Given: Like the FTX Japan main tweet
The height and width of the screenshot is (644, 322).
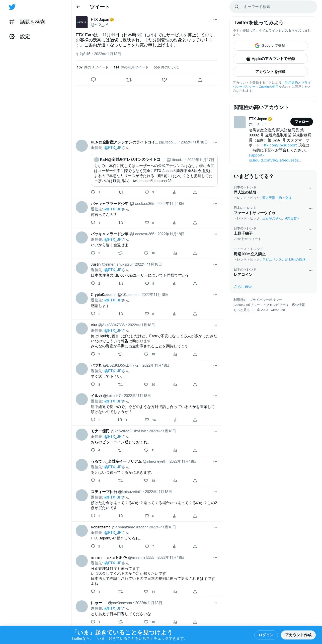Looking at the screenshot, I should (165, 80).
